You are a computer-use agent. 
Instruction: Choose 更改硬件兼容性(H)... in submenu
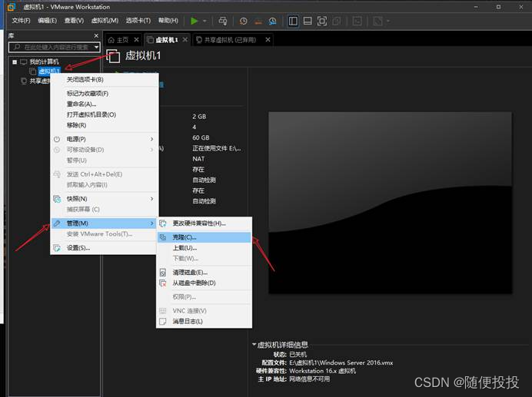[x=204, y=223]
